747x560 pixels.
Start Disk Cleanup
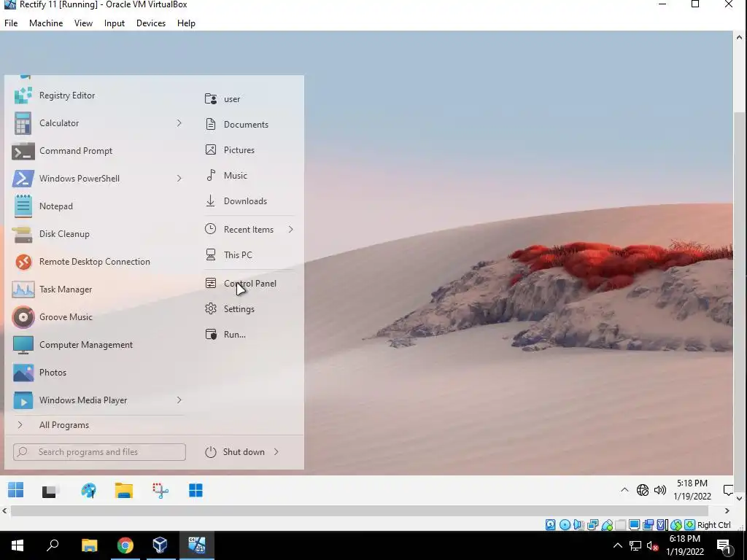pos(64,234)
